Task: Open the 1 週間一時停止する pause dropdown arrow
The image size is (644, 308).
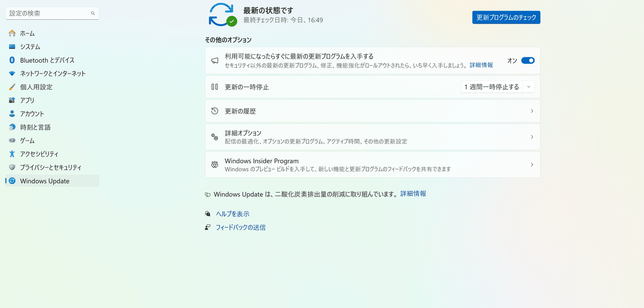Action: coord(529,87)
